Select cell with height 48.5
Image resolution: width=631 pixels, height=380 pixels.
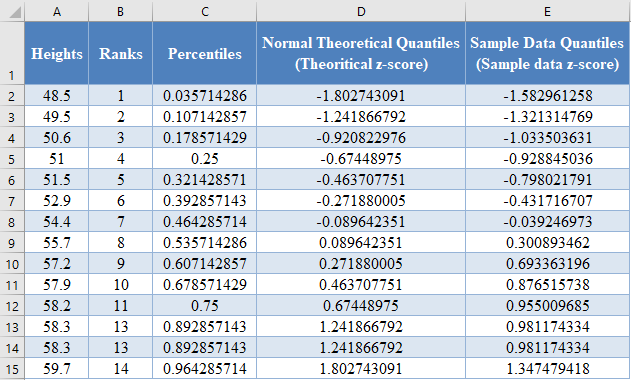click(57, 95)
